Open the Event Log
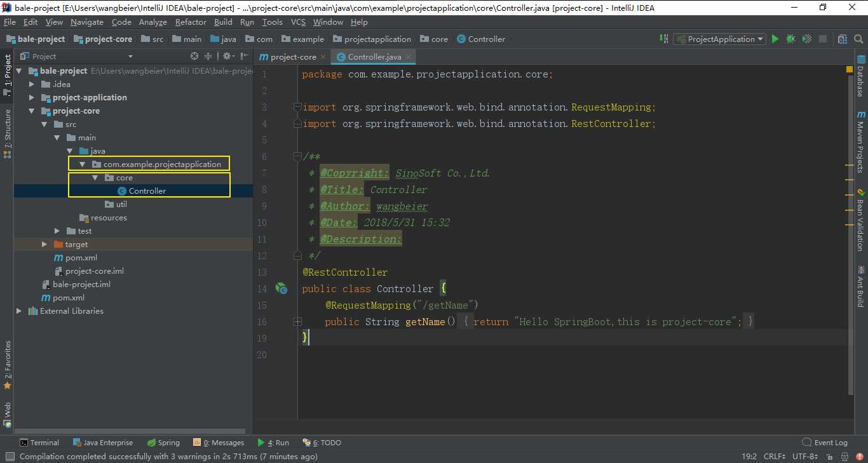 pos(825,443)
